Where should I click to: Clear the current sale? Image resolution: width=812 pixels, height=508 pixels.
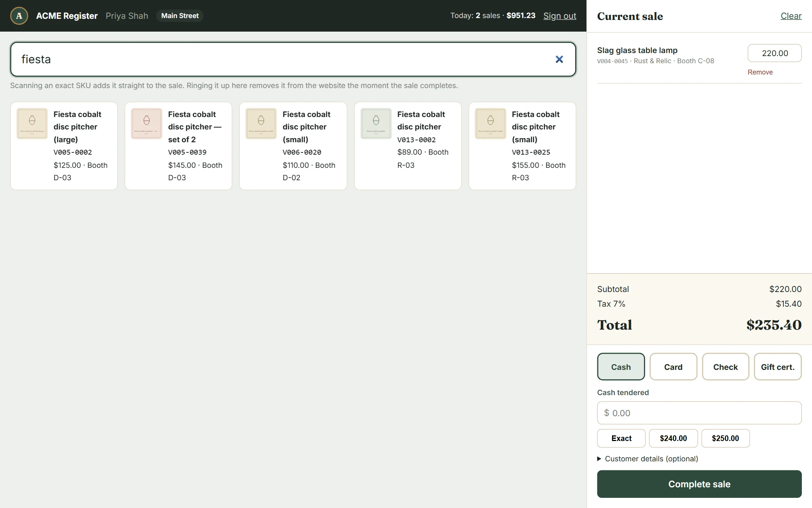[x=791, y=16]
